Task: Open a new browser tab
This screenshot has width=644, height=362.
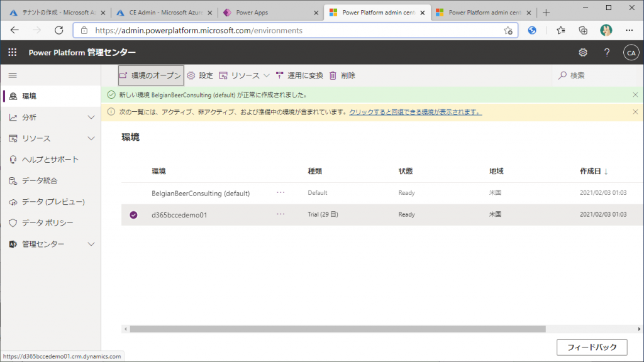Action: coord(546,13)
